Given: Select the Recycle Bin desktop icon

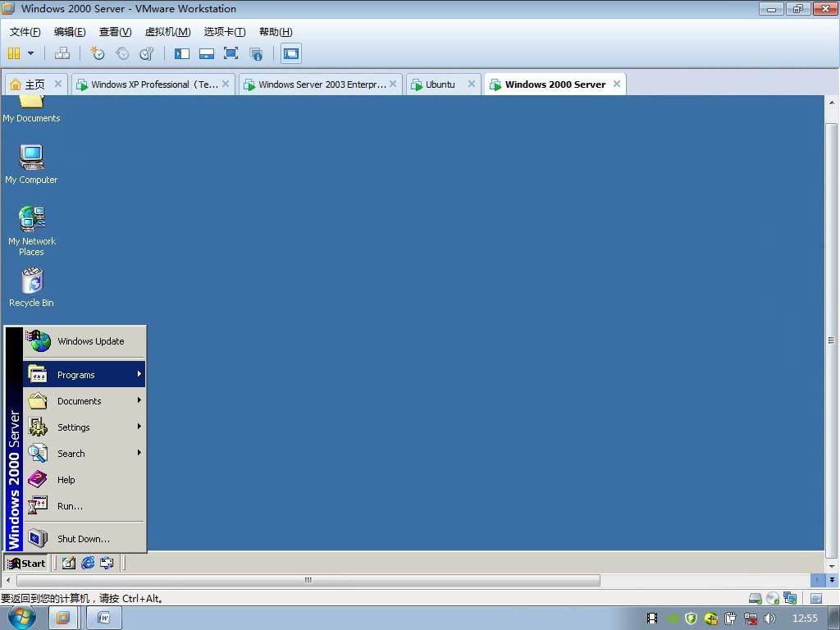Looking at the screenshot, I should click(x=32, y=288).
